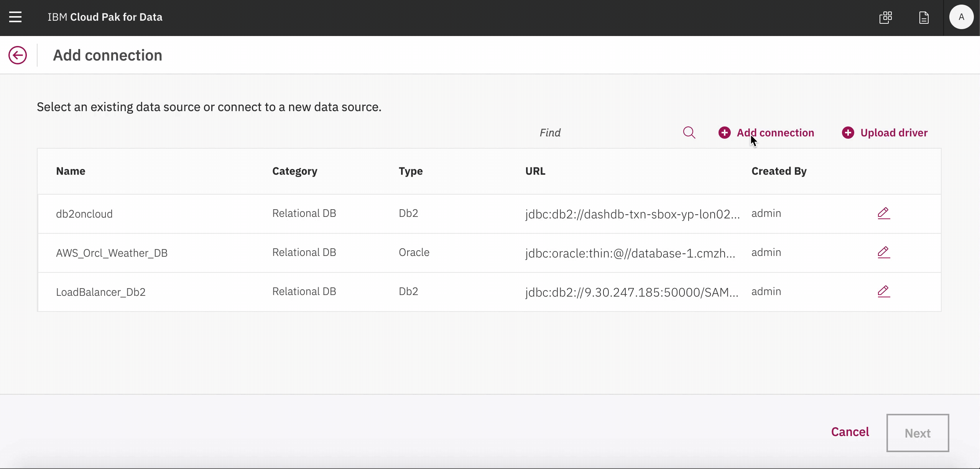This screenshot has height=469, width=980.
Task: Click the Upload driver link
Action: pos(885,133)
